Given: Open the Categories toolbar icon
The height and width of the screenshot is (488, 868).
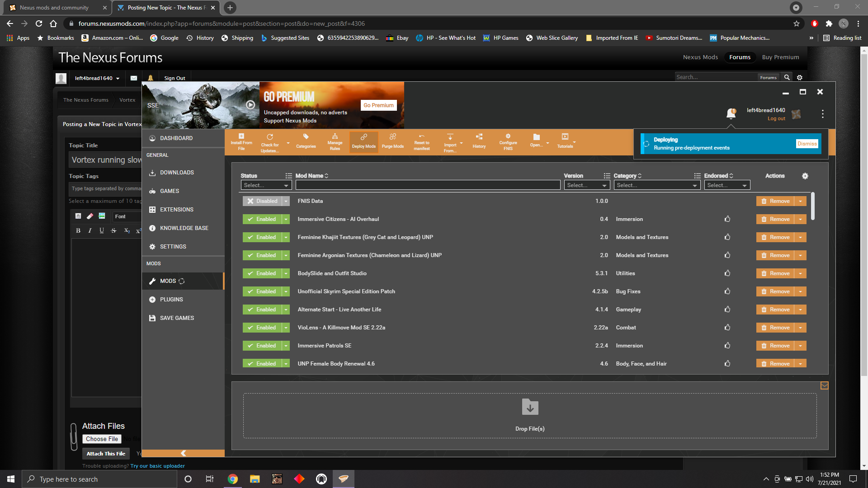Looking at the screenshot, I should [x=306, y=142].
